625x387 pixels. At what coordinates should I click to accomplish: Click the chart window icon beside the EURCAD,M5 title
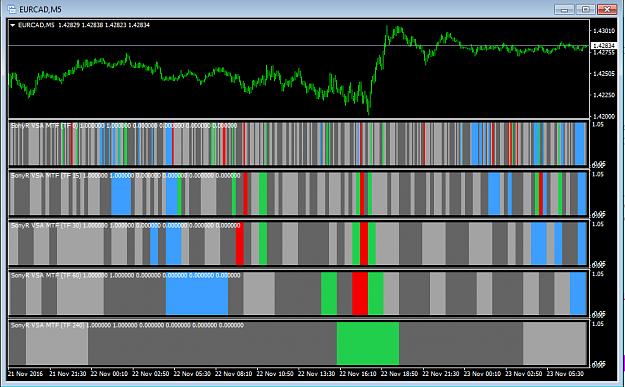[12, 9]
